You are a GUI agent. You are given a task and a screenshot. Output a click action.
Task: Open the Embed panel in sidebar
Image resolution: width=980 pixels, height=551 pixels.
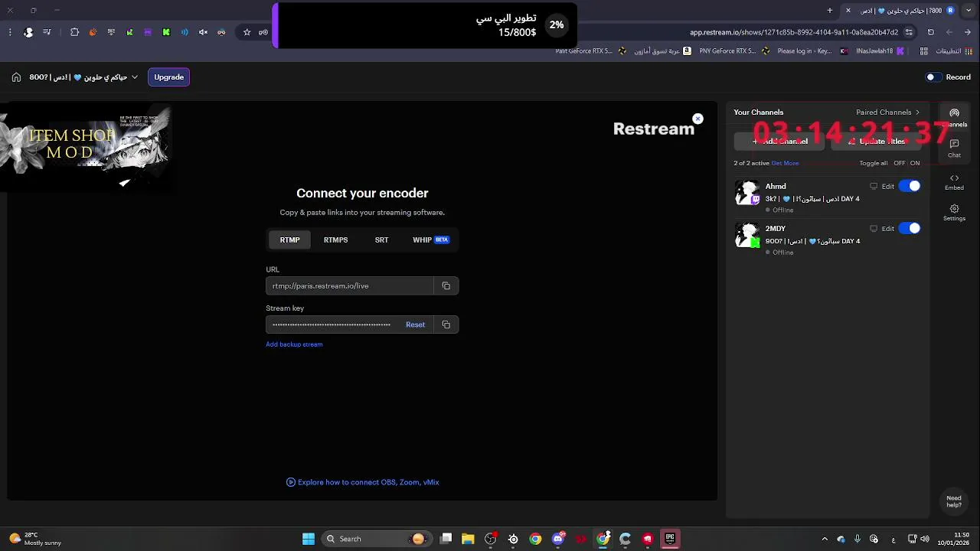click(954, 181)
